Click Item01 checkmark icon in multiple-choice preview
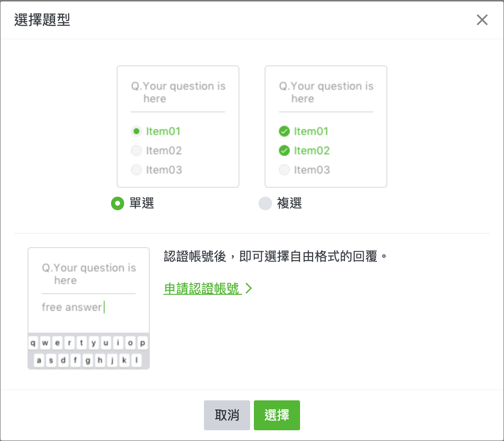Viewport: 504px width, 441px height. coord(284,131)
